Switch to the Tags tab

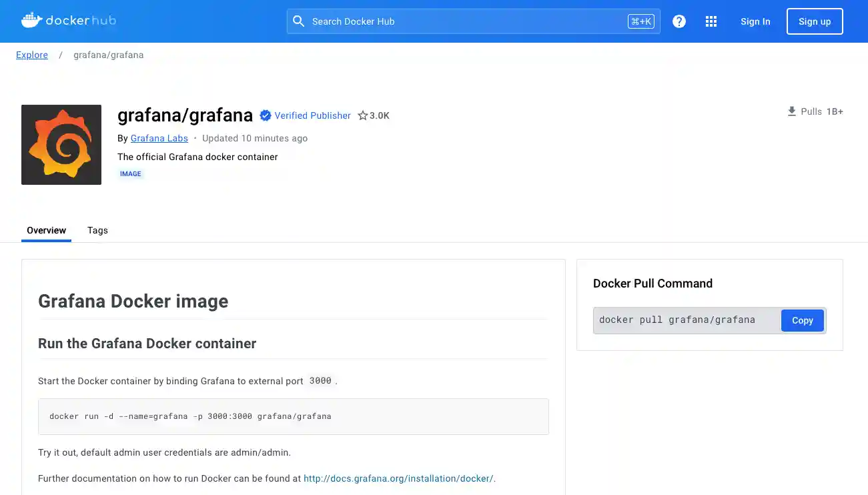click(x=97, y=230)
